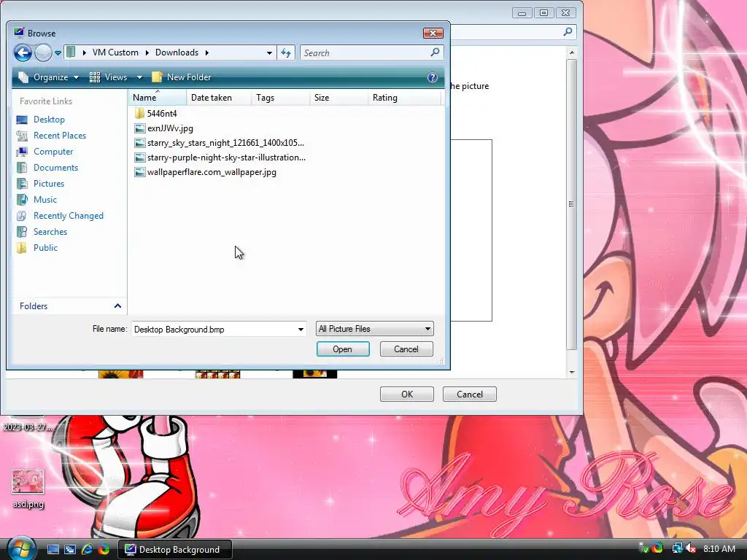Click the address bar location icon
Viewport: 747px width, 560px height.
pos(71,52)
